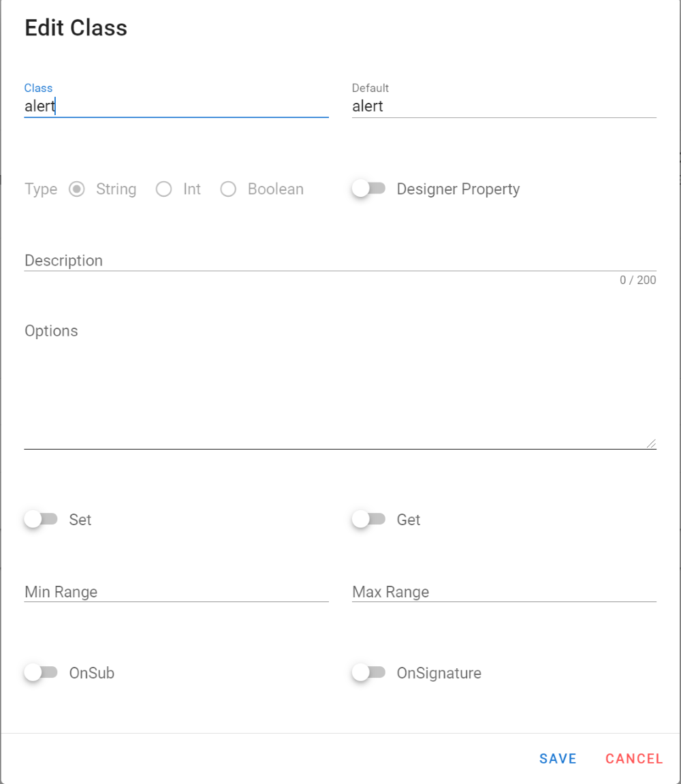The image size is (681, 784).
Task: Select the String type radio button
Action: [x=78, y=189]
